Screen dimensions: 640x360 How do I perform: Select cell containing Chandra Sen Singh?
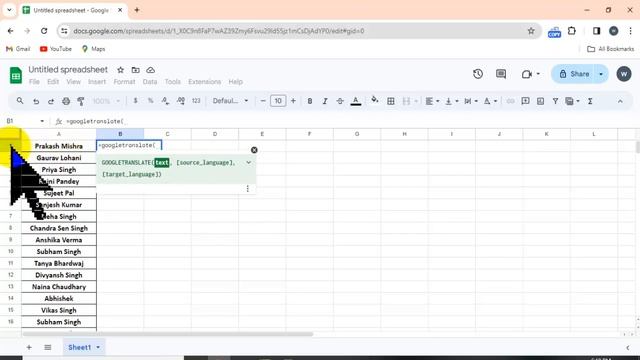pos(59,228)
